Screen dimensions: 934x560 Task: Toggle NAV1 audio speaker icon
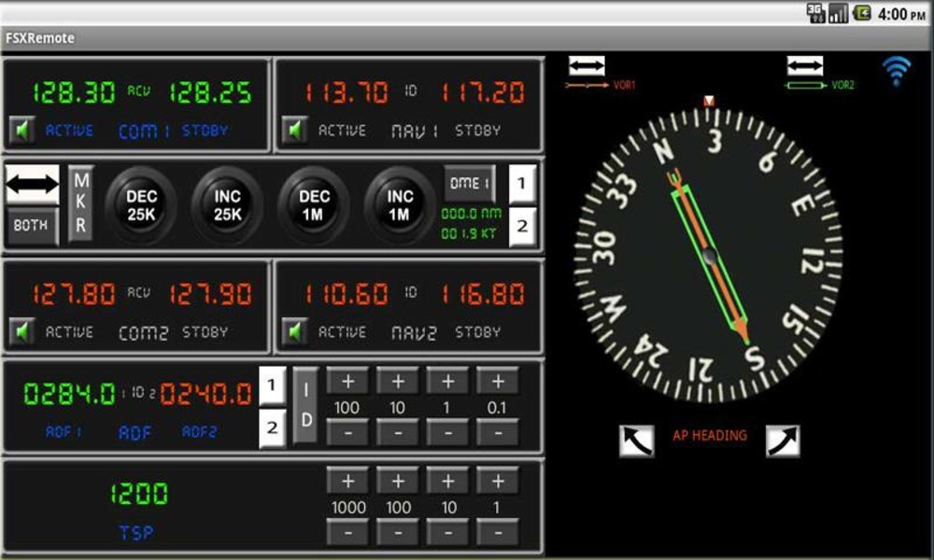tap(295, 130)
